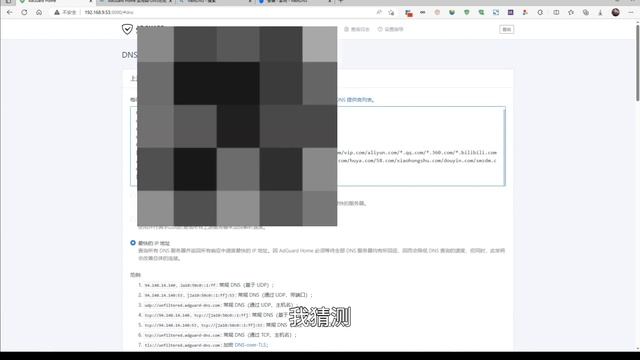640x360 pixels.
Task: Open the AdGuard green shield extension icon
Action: coord(467,12)
